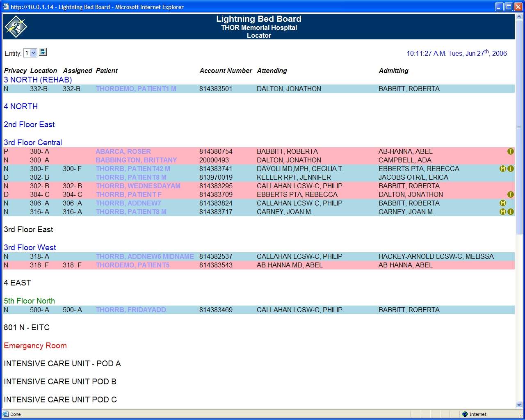
Task: Select account number 814382537
Action: coord(216,256)
